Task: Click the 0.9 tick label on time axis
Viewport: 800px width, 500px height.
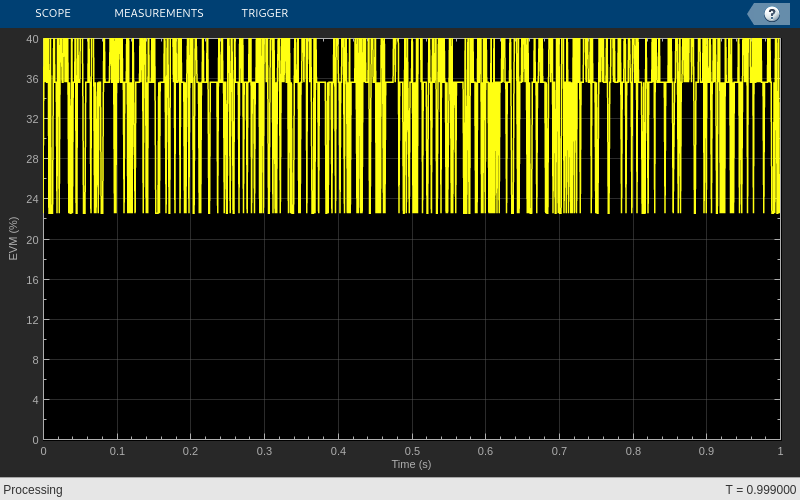Action: (x=707, y=451)
